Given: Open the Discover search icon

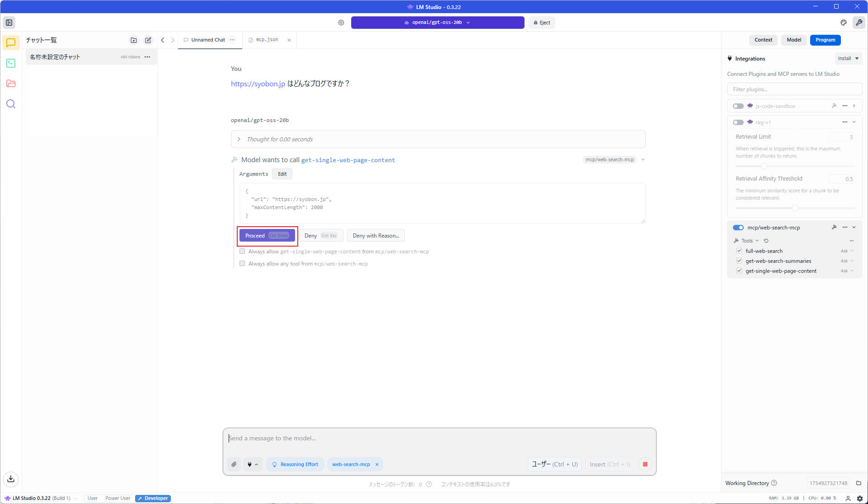Looking at the screenshot, I should 11,104.
